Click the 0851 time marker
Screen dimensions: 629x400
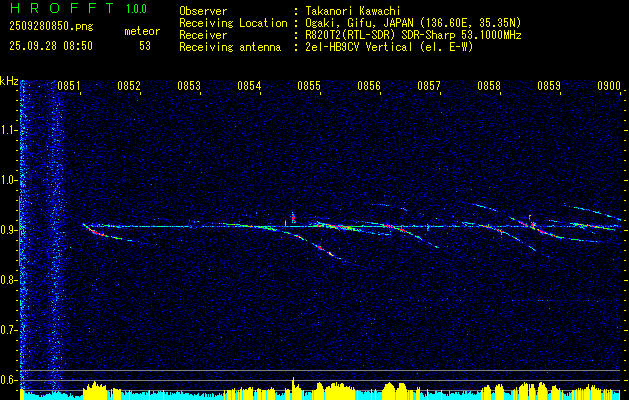(69, 85)
